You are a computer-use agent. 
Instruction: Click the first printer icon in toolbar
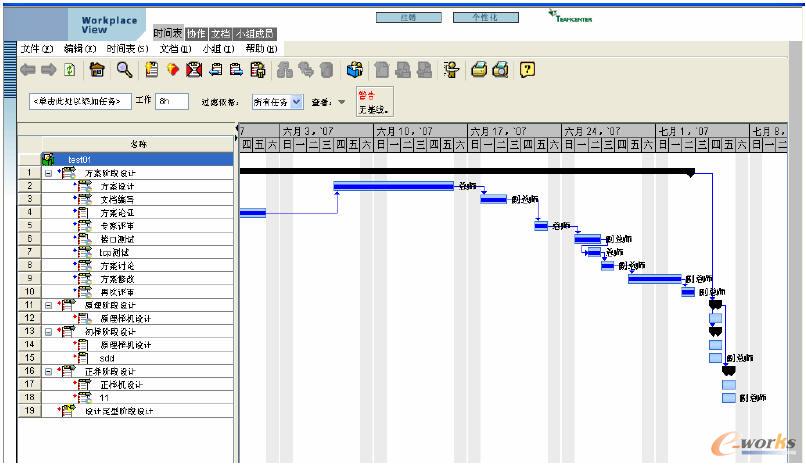tap(479, 70)
